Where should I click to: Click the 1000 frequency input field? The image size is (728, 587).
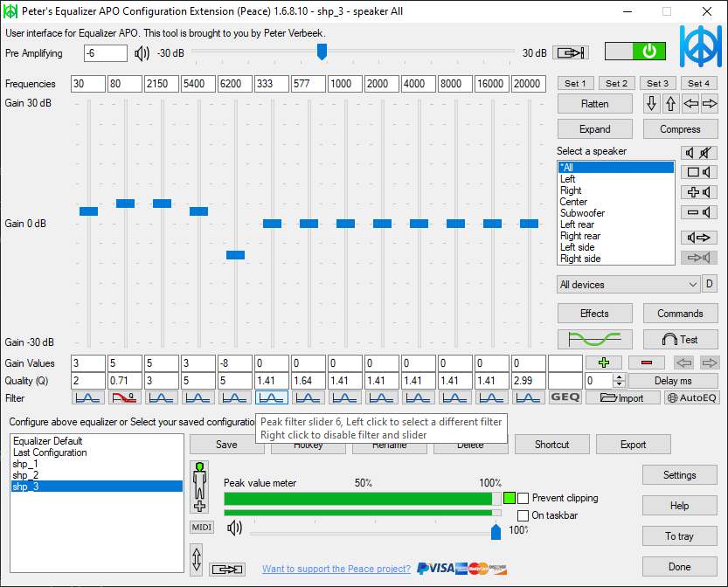pyautogui.click(x=345, y=84)
